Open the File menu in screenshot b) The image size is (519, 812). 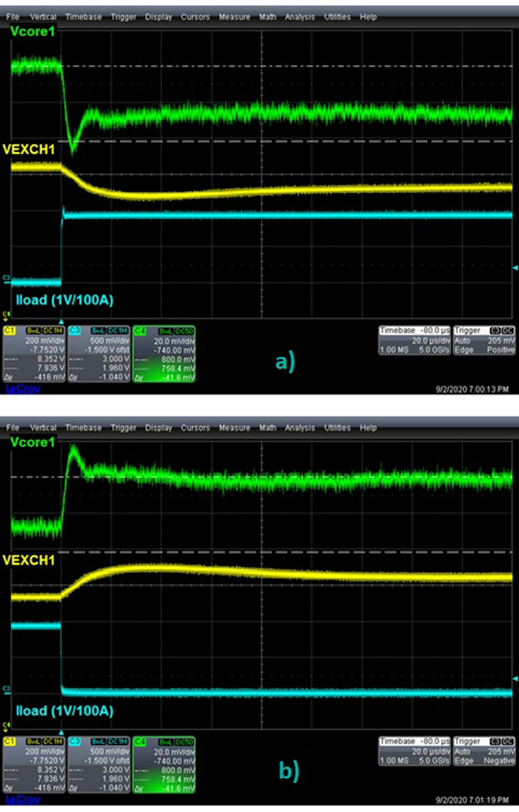pos(13,428)
